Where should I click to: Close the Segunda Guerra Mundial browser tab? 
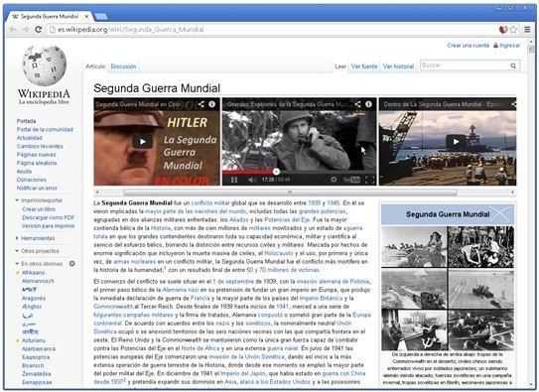coord(87,16)
